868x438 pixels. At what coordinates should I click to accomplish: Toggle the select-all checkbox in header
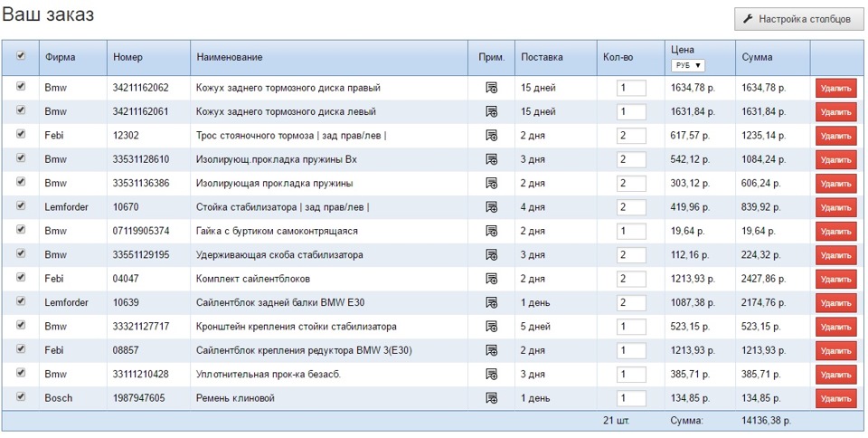click(21, 55)
